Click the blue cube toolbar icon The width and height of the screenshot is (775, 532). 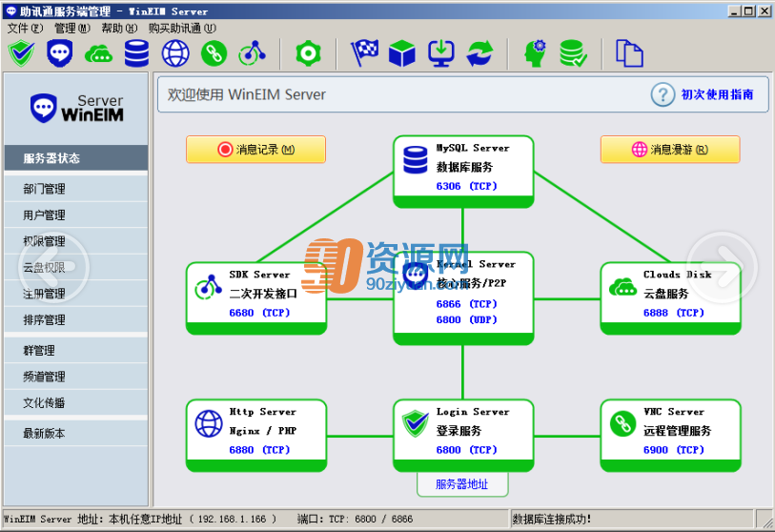click(x=402, y=53)
